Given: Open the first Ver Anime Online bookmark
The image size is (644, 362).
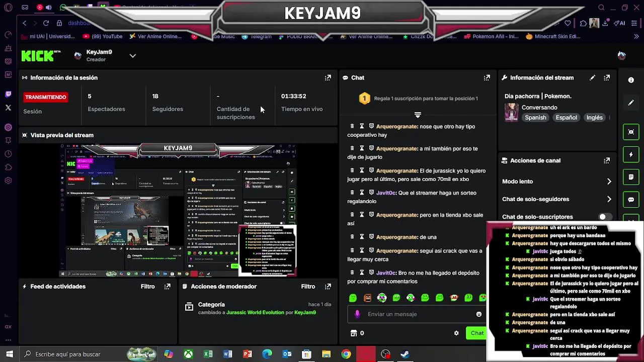Looking at the screenshot, I should pyautogui.click(x=155, y=36).
